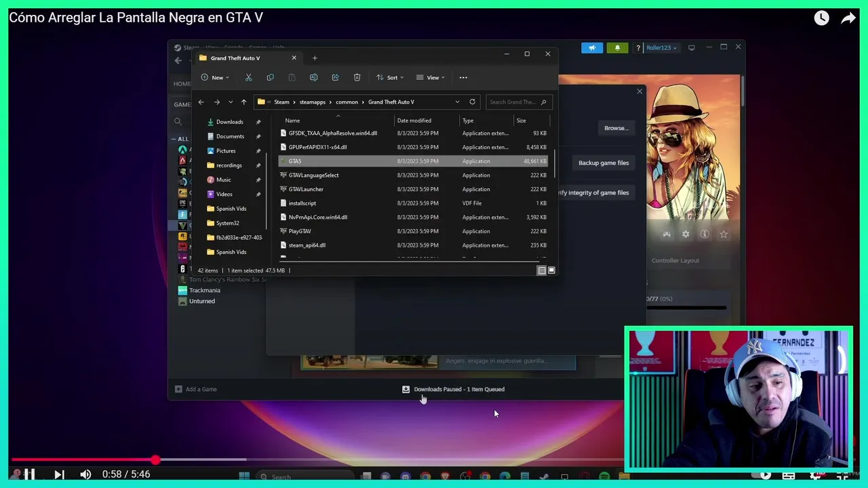Collapse the ALL games category in Steam
Screen dimensions: 868x488
pyautogui.click(x=174, y=139)
